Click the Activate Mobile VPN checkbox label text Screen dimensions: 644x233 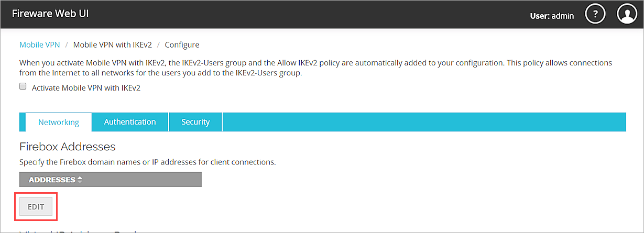86,88
